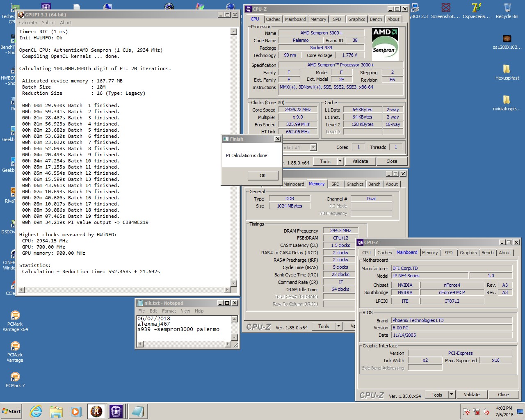Image resolution: width=525 pixels, height=420 pixels.
Task: Click the network tray icon
Action: coord(476,411)
